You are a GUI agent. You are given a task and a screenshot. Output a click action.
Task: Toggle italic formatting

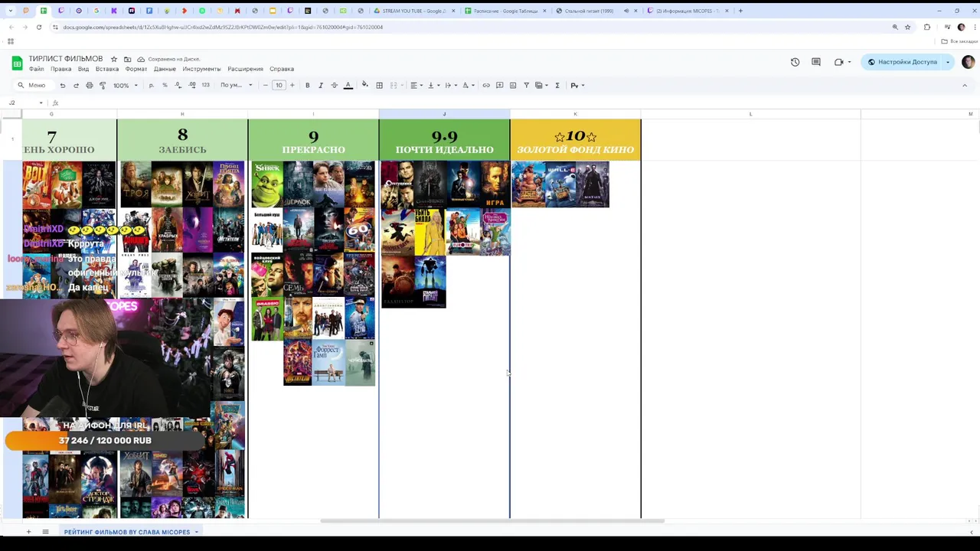pyautogui.click(x=321, y=85)
